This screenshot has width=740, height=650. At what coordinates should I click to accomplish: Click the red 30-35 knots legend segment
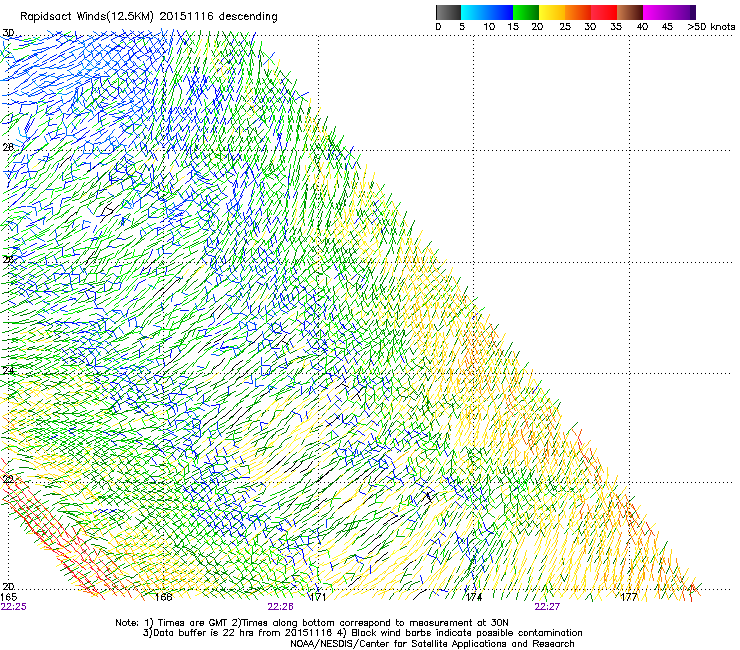[604, 12]
